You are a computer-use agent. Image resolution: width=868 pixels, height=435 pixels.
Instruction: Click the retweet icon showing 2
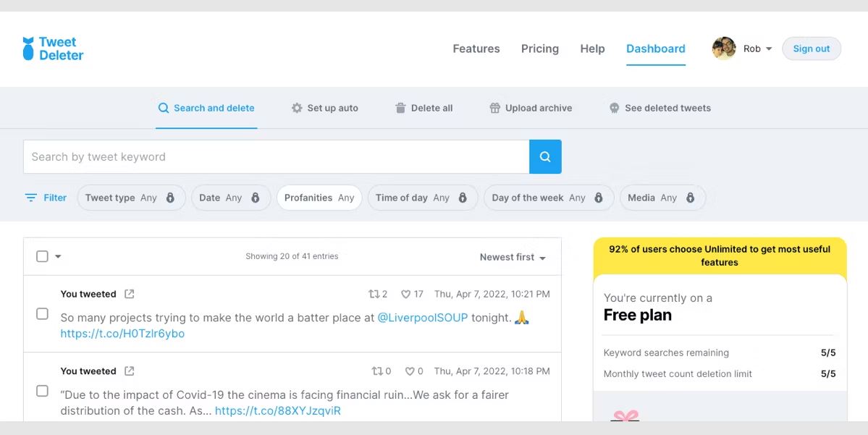tap(374, 295)
